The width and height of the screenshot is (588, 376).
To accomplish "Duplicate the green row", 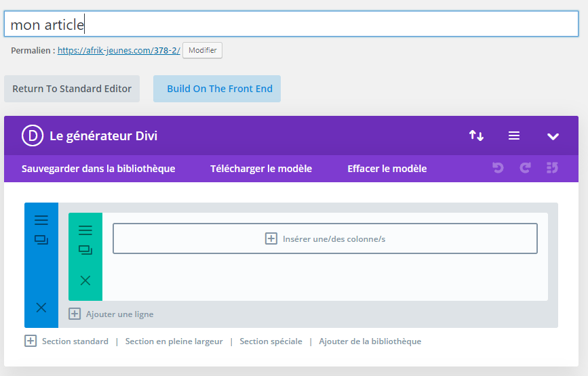I will (85, 250).
